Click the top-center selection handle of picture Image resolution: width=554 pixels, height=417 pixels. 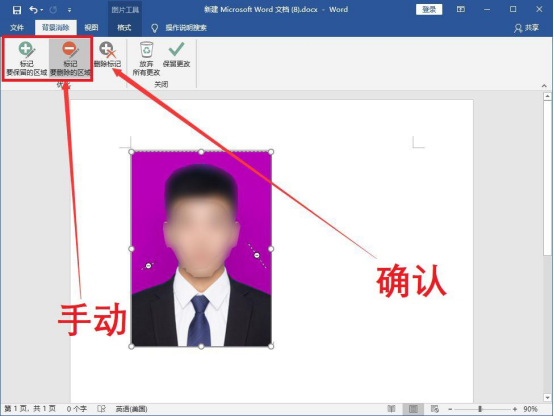pos(201,152)
